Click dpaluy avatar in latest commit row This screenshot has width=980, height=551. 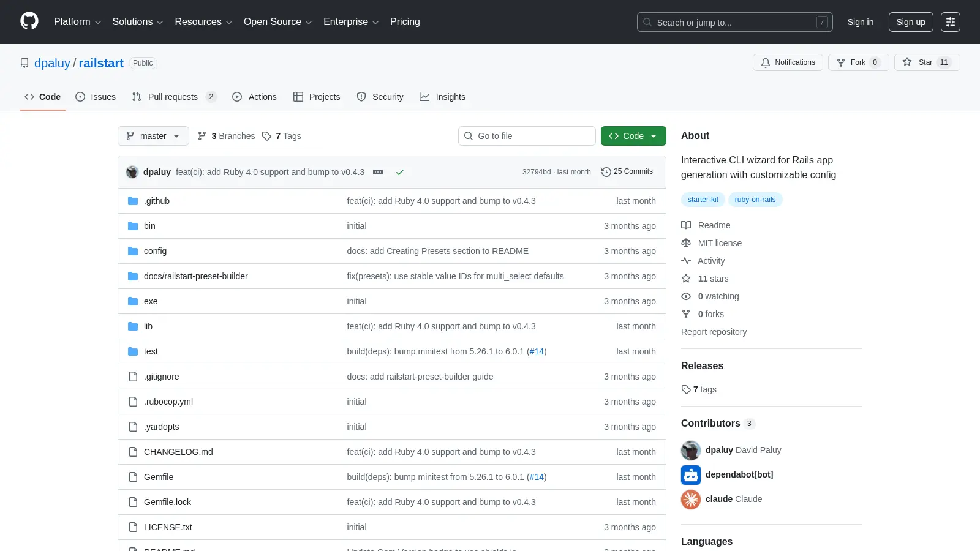[132, 172]
